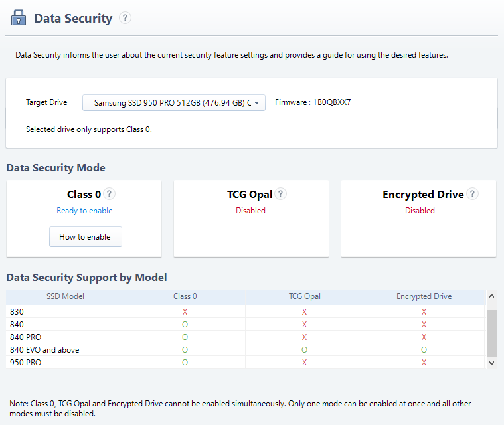Click the help icon beside TCG Opal
This screenshot has height=425, width=504.
(281, 194)
